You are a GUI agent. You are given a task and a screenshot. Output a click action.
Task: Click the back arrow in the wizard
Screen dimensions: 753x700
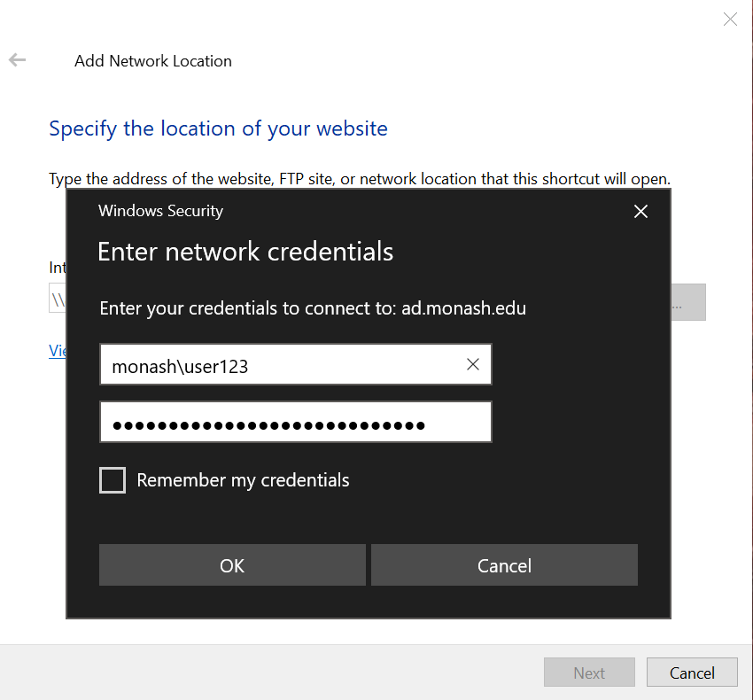[18, 60]
